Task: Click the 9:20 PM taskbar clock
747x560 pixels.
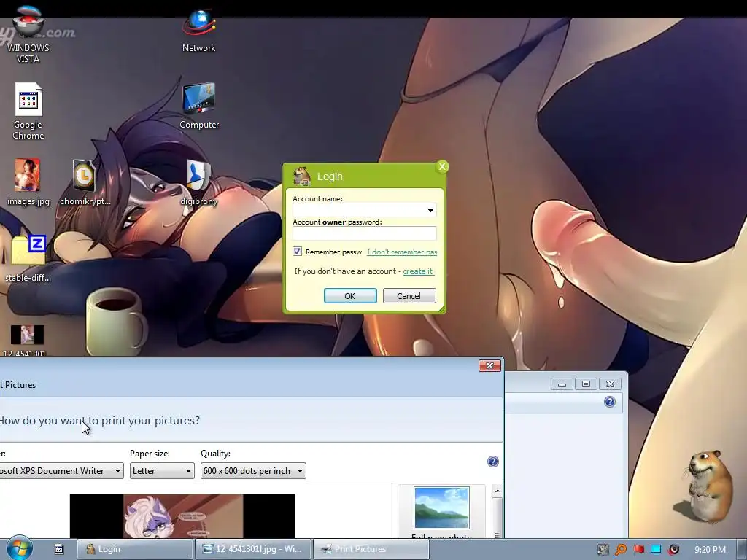Action: tap(710, 550)
